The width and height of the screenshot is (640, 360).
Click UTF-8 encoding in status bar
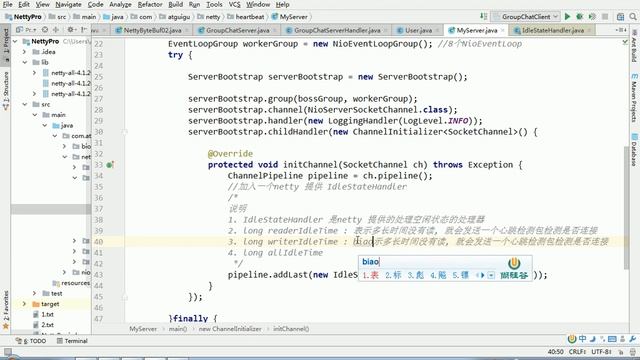coord(601,351)
